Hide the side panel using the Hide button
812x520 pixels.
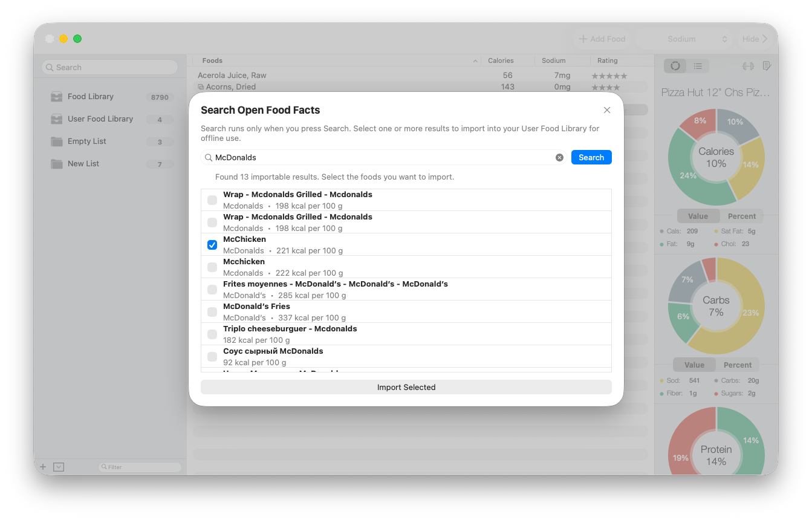click(755, 39)
